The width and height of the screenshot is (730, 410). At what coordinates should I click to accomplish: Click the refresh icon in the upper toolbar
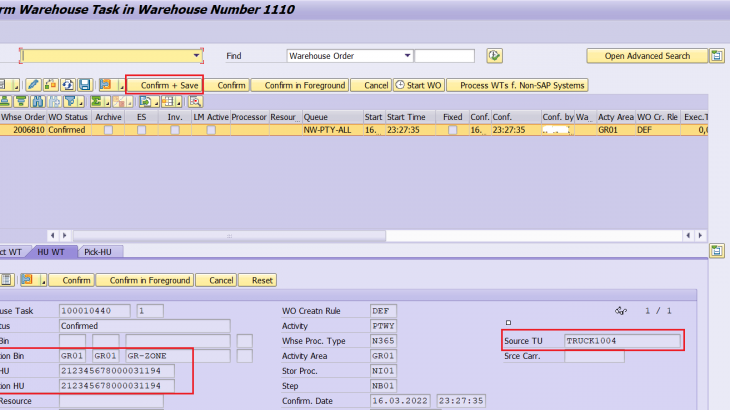point(68,85)
